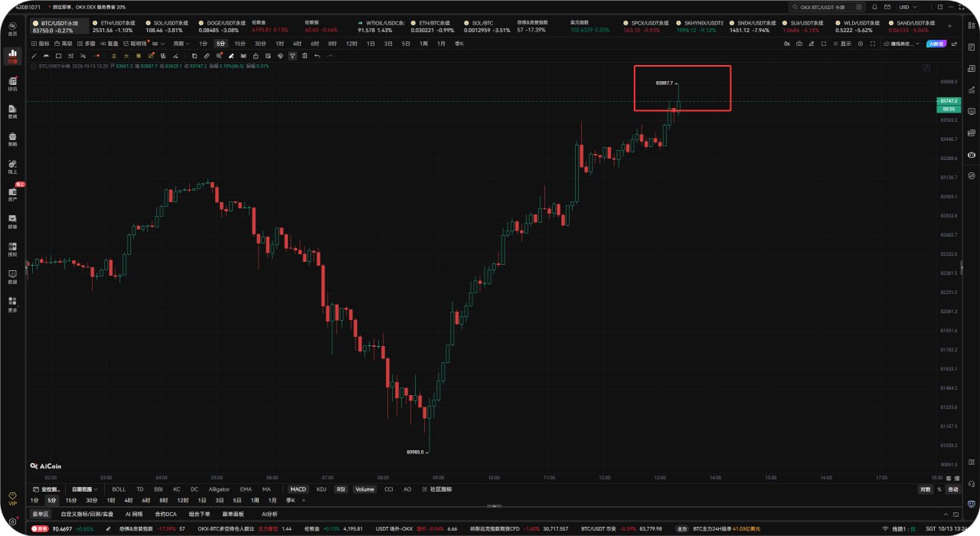The image size is (980, 536).
Task: Toggle the BOLL indicator
Action: (119, 489)
